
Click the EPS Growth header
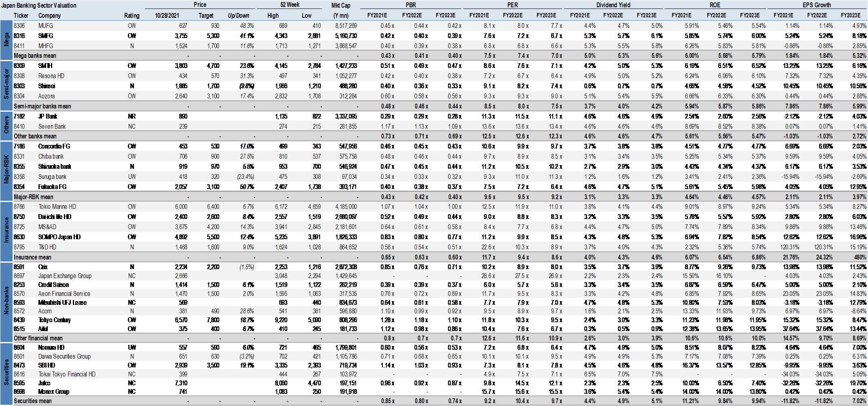[x=817, y=5]
